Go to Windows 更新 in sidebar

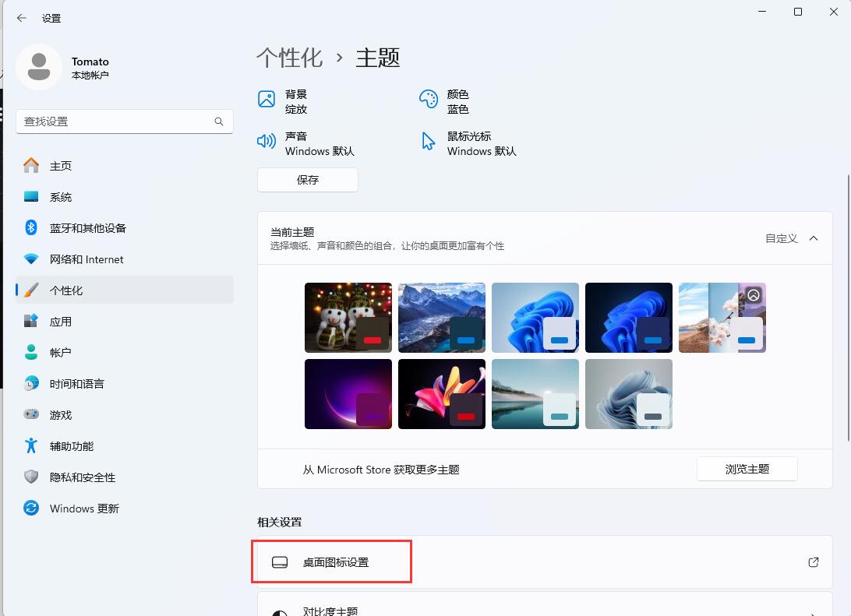click(x=84, y=509)
